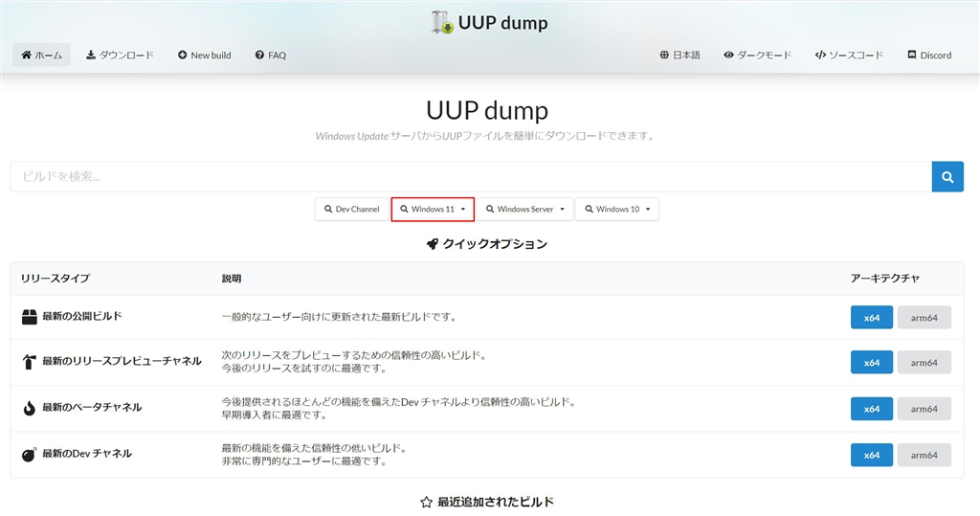Click the box icon for 最新の公開ビルド

tap(30, 317)
